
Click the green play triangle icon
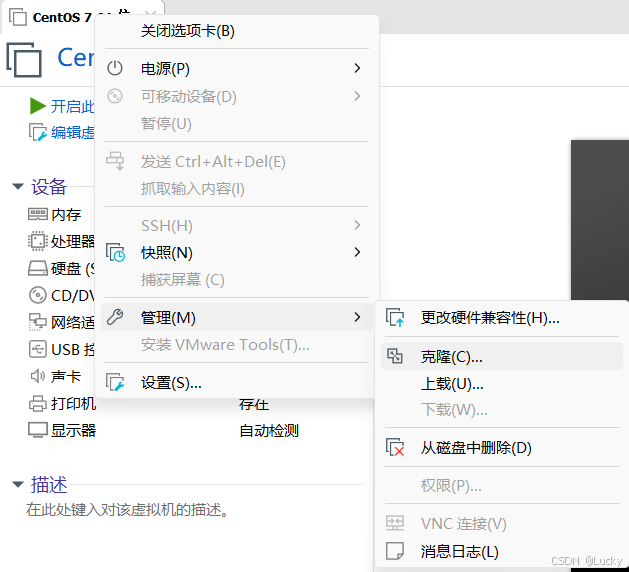click(38, 106)
